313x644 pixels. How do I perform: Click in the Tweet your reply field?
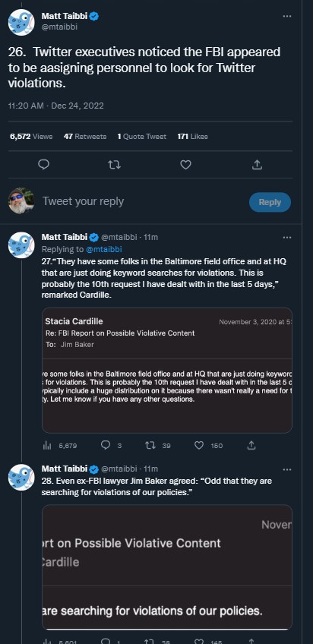(x=140, y=202)
